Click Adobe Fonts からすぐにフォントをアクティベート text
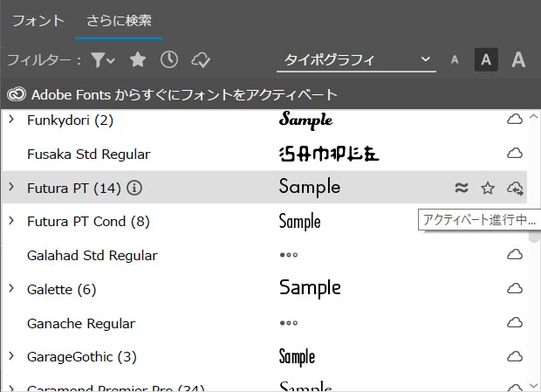The height and width of the screenshot is (392, 541). tap(184, 94)
